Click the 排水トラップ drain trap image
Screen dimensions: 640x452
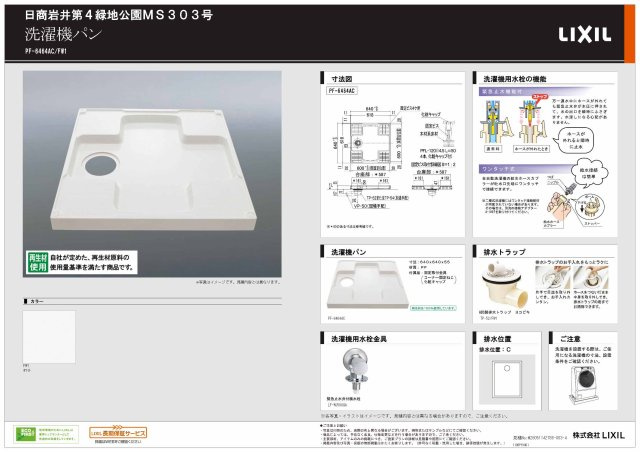pyautogui.click(x=504, y=286)
